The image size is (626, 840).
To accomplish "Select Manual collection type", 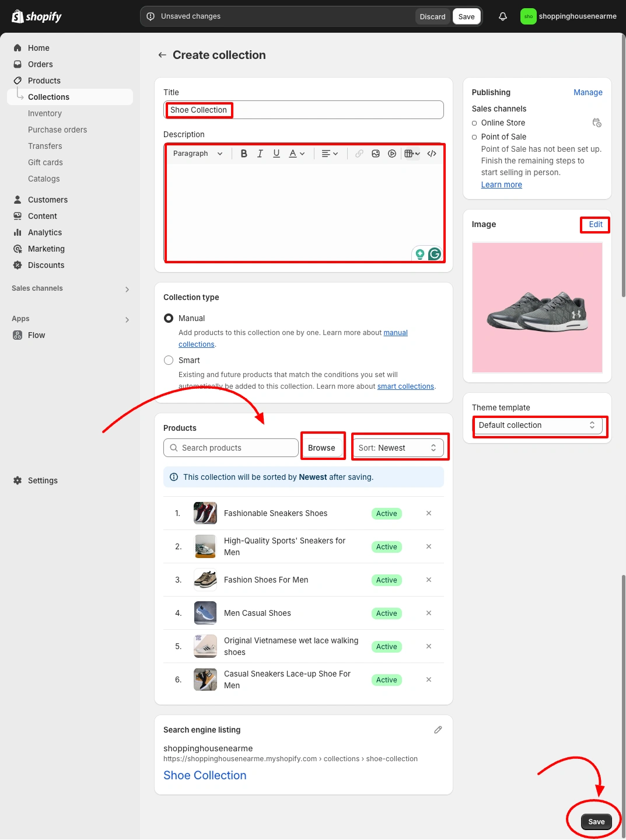I will coord(169,318).
